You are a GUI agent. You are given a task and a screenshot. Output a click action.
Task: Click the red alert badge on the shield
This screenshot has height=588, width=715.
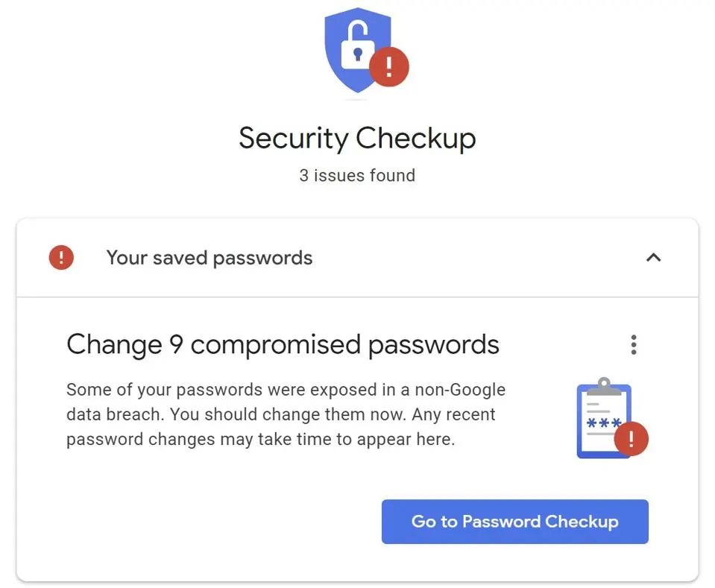(388, 66)
